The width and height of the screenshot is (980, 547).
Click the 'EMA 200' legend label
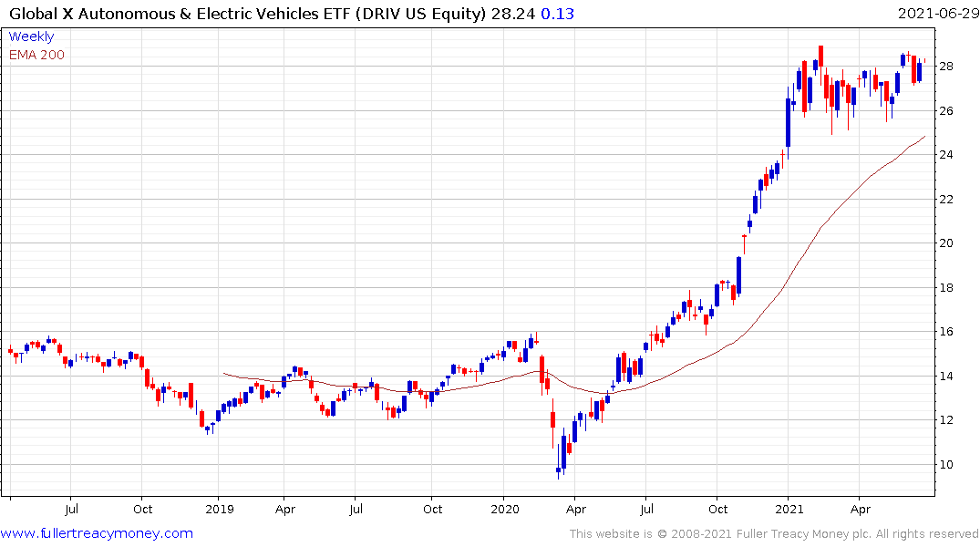point(36,55)
